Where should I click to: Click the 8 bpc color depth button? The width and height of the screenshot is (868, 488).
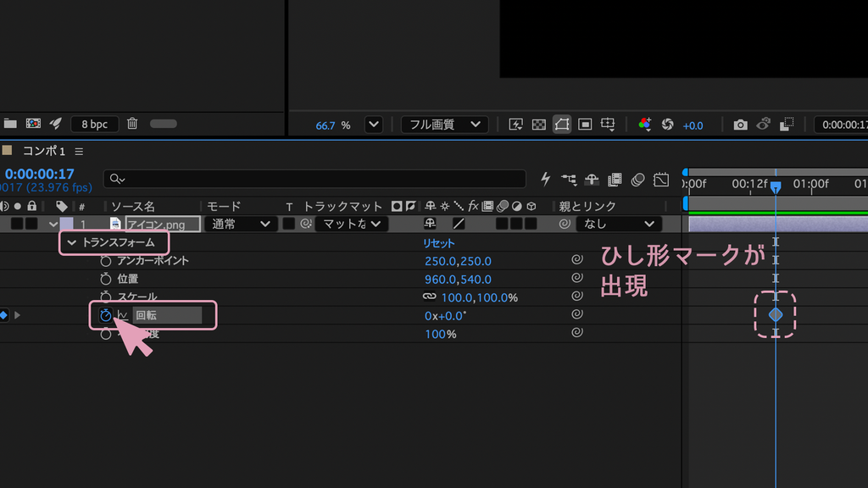pyautogui.click(x=95, y=124)
